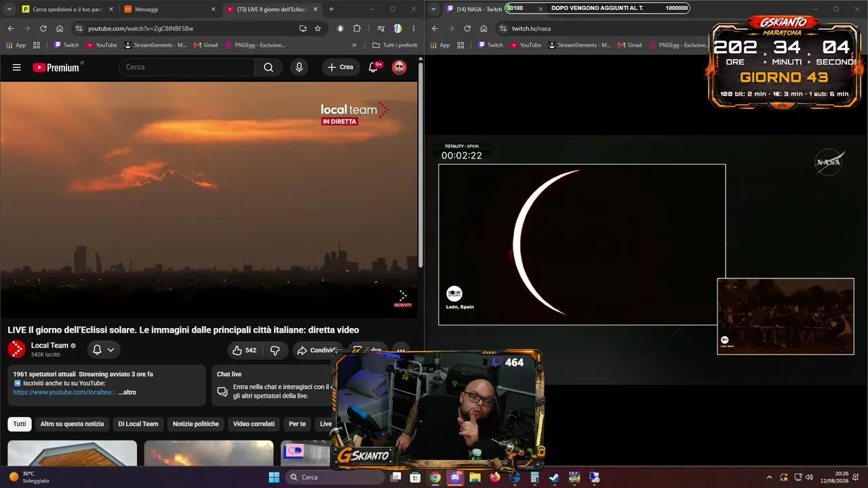Open Discord from the taskbar

[455, 477]
